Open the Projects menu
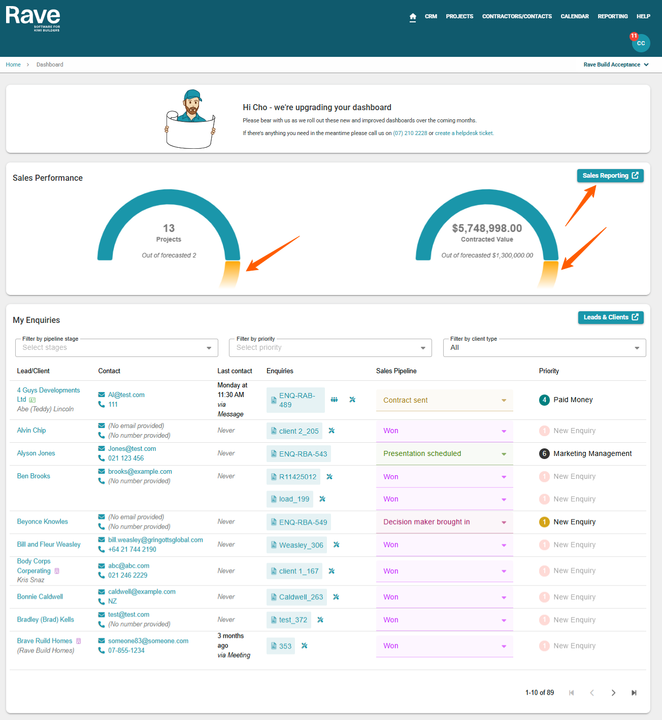Viewport: 662px width, 720px height. coord(459,17)
